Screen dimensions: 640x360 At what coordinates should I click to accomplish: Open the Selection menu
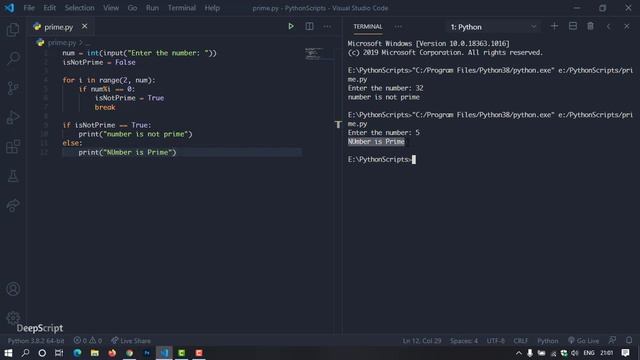click(80, 8)
